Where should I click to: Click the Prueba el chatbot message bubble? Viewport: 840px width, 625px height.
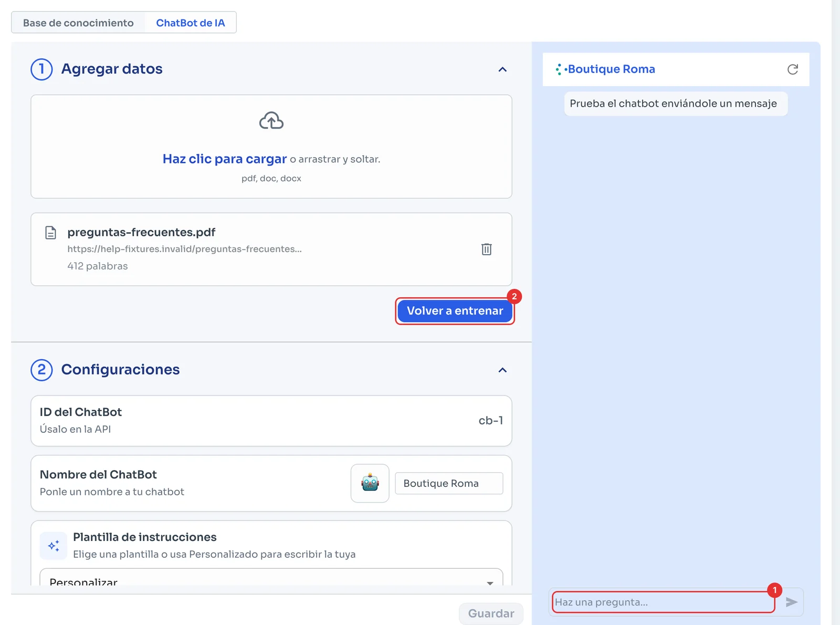(x=676, y=103)
